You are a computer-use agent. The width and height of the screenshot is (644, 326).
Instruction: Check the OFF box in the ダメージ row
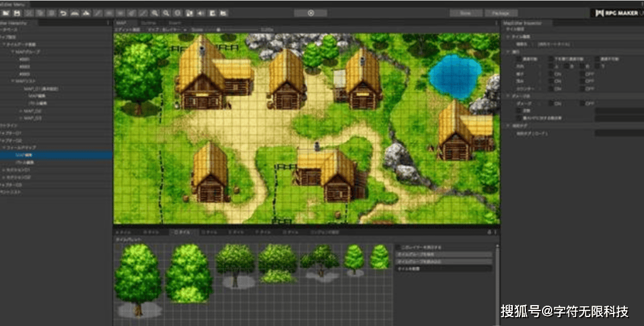(x=582, y=104)
